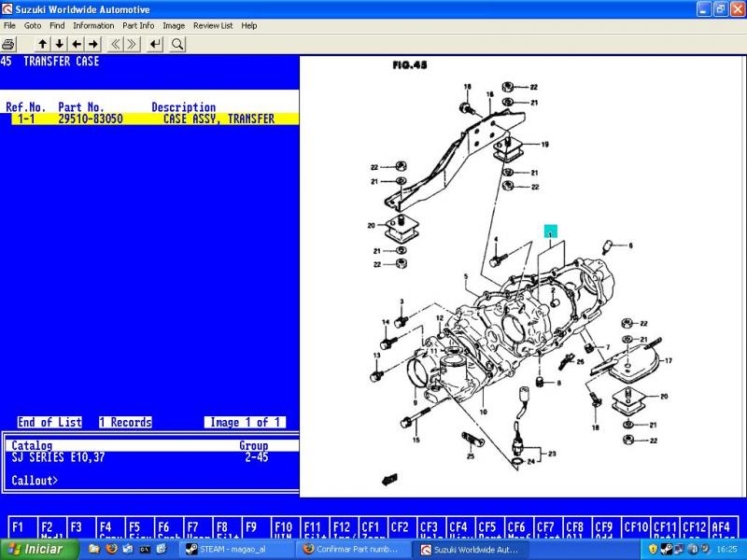Click the F10 function key button

tap(286, 527)
